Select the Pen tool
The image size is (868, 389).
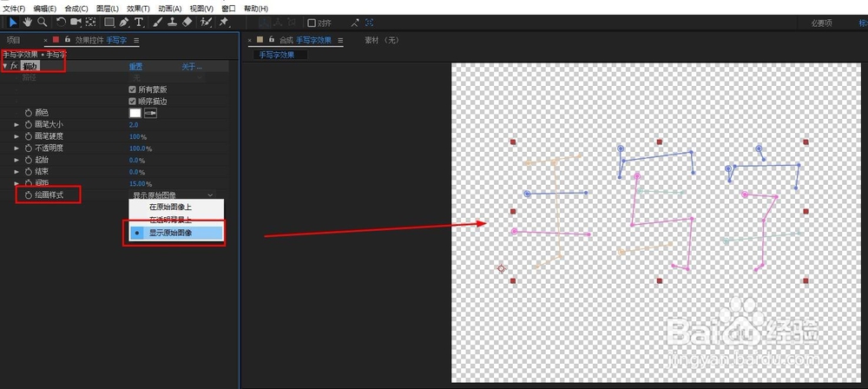pyautogui.click(x=124, y=23)
